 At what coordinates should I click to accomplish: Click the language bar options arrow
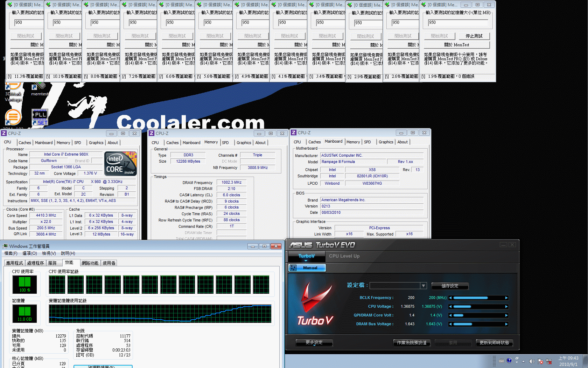click(x=517, y=362)
